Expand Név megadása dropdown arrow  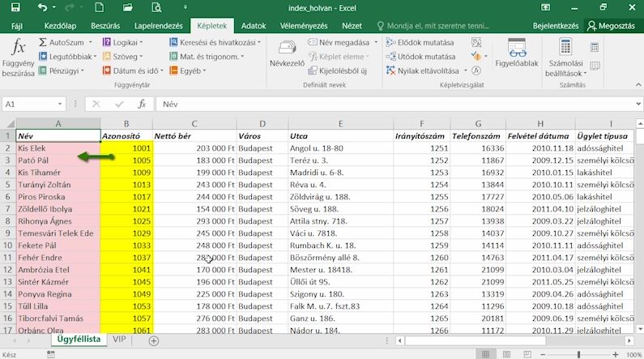(375, 42)
